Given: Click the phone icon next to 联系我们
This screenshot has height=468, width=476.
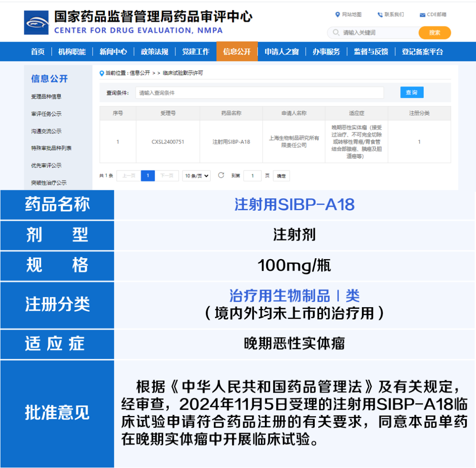Looking at the screenshot, I should (379, 14).
